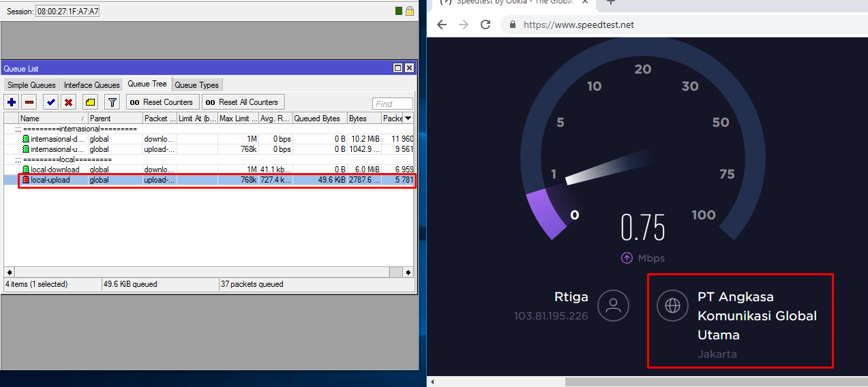
Task: Click the speedtest.net address bar
Action: tap(684, 25)
